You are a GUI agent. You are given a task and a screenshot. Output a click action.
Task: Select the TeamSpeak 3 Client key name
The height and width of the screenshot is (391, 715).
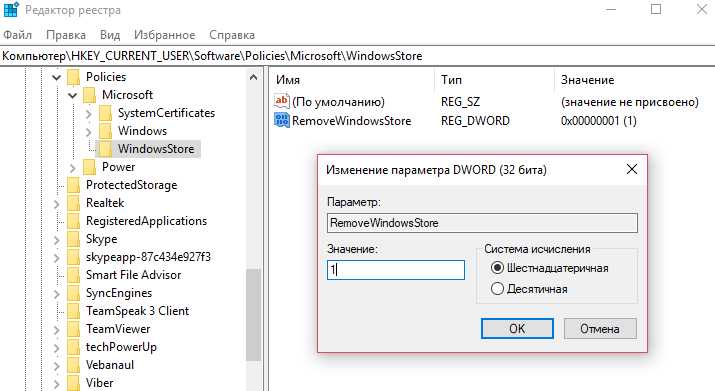pos(137,311)
